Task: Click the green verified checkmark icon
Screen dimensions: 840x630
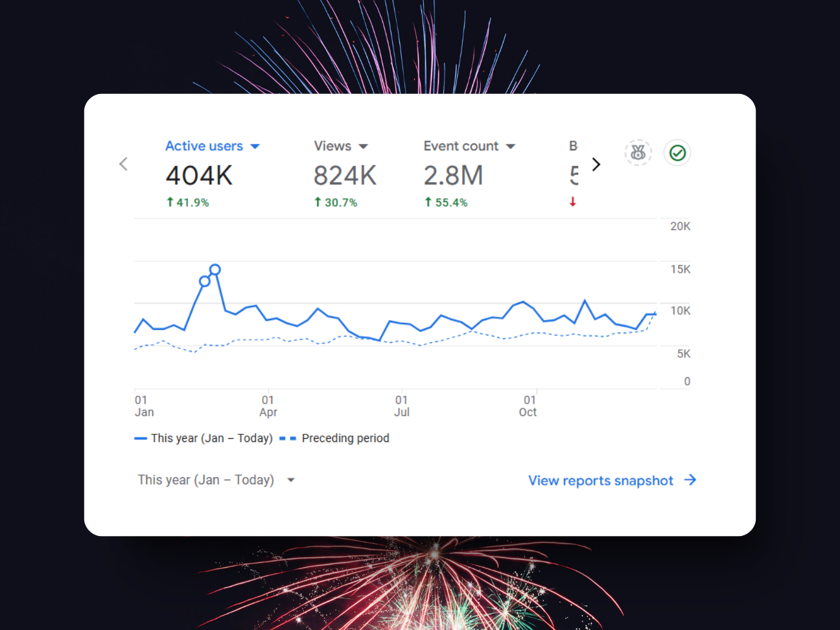Action: (677, 152)
